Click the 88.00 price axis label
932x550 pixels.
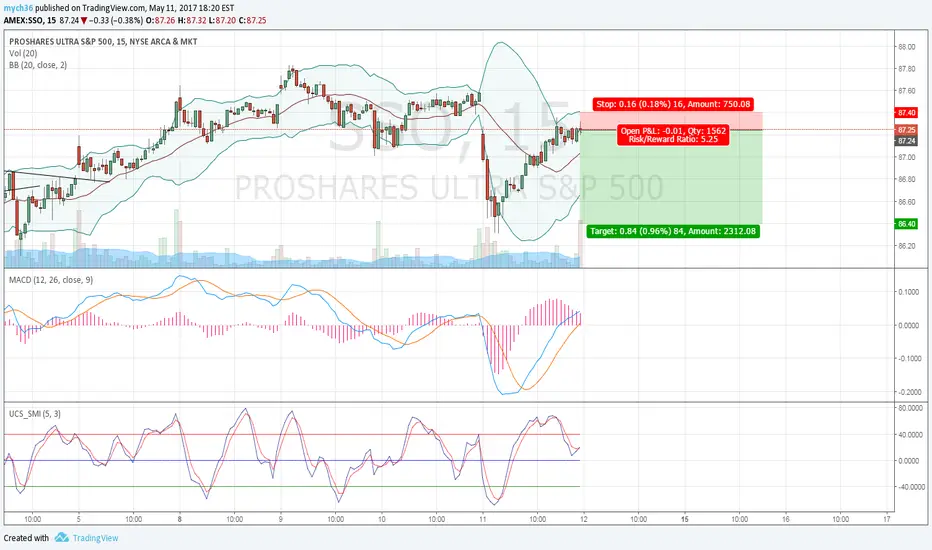pyautogui.click(x=906, y=47)
